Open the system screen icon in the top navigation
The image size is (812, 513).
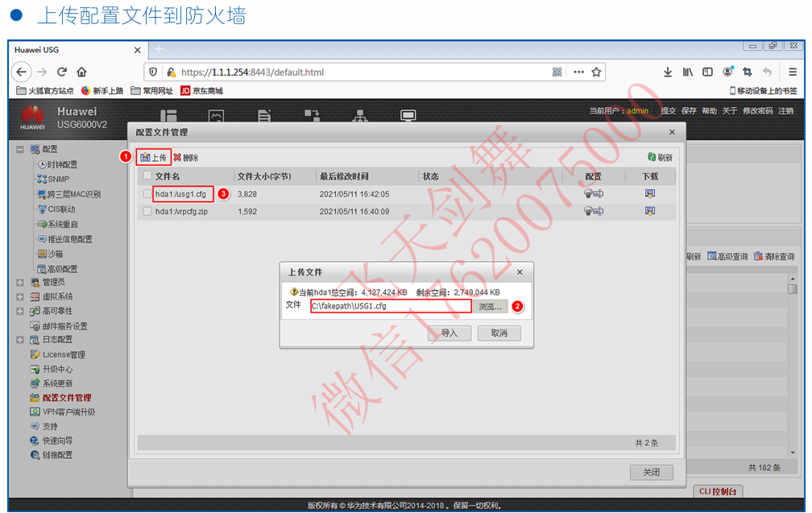[x=408, y=115]
